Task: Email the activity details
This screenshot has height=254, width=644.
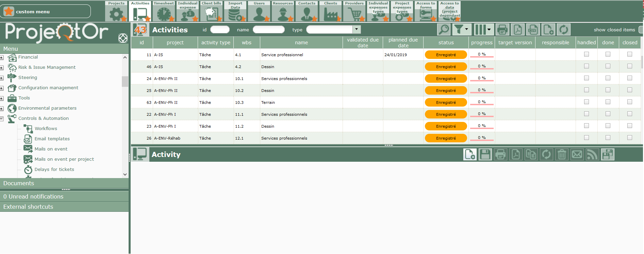Action: point(577,155)
